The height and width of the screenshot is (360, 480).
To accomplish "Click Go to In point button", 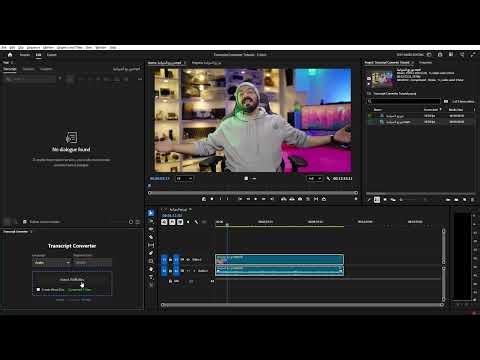I will pyautogui.click(x=240, y=199).
